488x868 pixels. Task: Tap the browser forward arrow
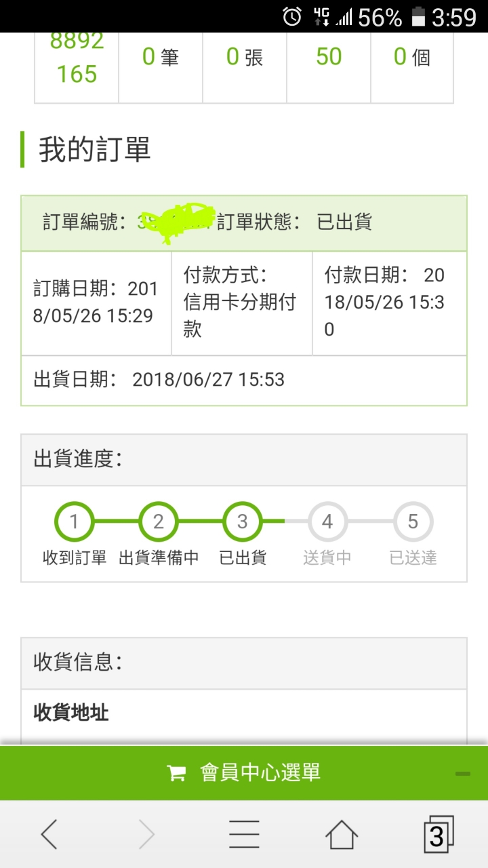pos(146,834)
